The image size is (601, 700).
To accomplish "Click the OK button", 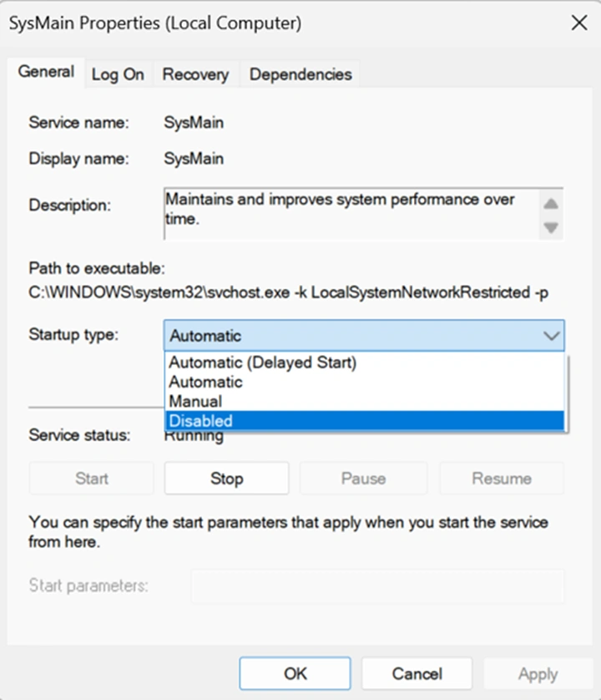I will [x=295, y=673].
